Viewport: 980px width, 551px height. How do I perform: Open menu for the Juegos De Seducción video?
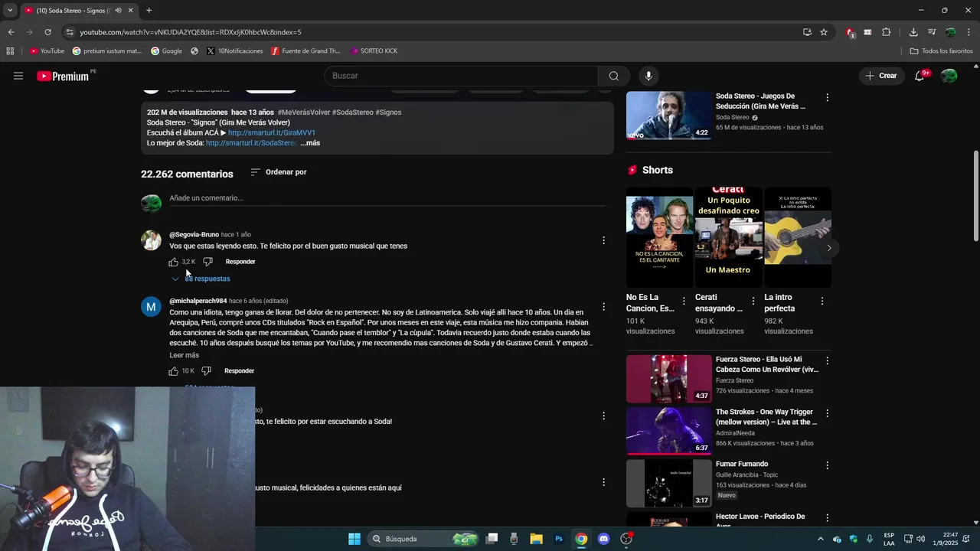point(827,97)
